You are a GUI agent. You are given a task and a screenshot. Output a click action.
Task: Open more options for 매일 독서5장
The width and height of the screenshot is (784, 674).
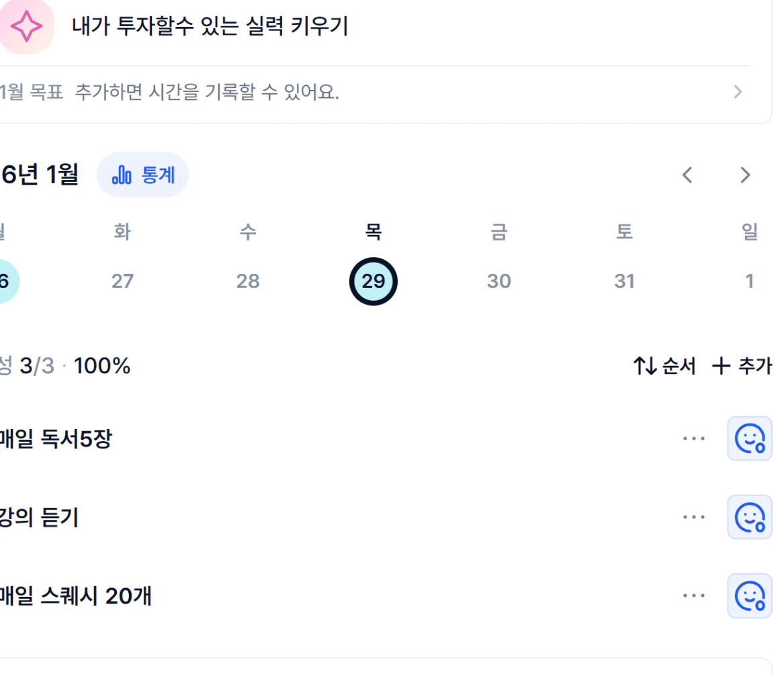693,439
